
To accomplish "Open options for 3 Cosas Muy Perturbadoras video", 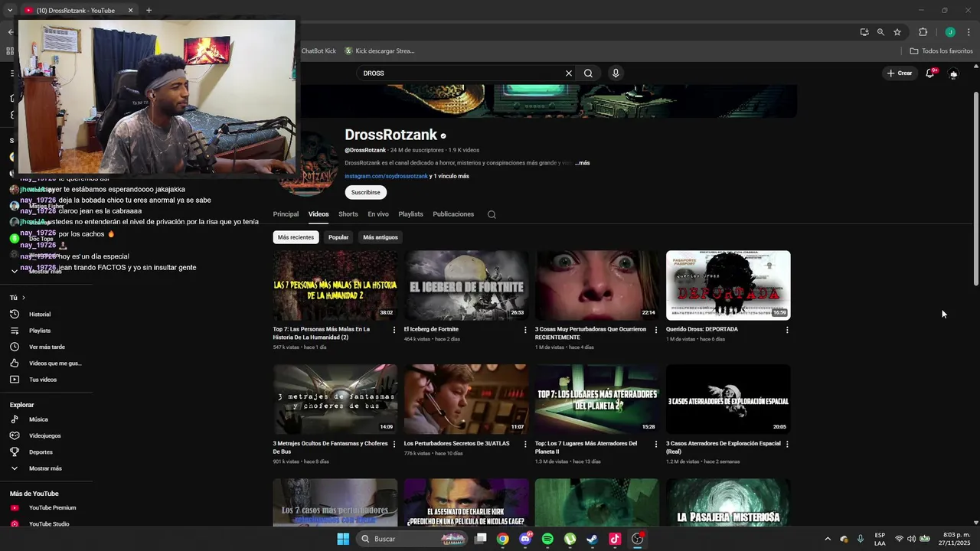I will click(656, 330).
